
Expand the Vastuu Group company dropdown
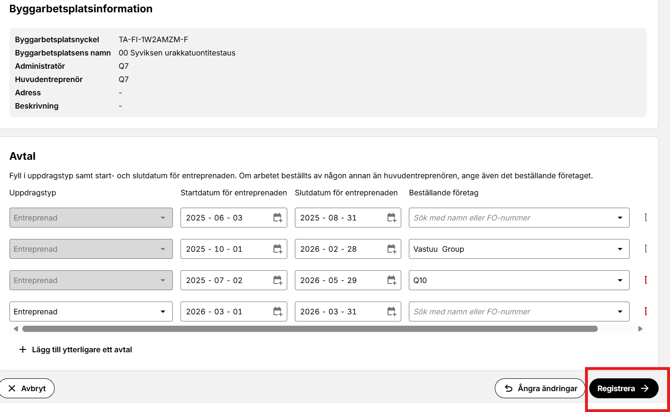click(620, 249)
